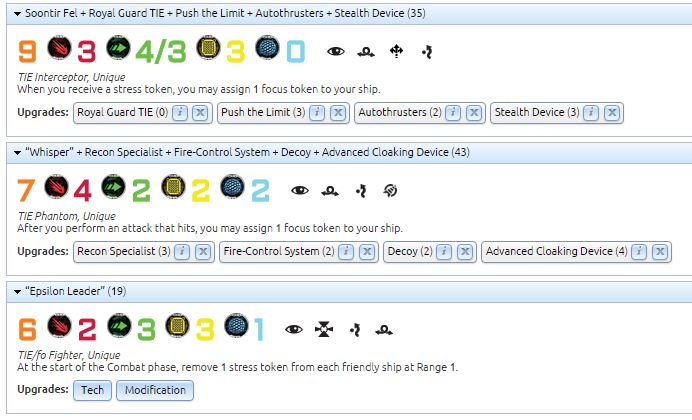Click Soontir Fel's red attack icon
The image size is (692, 420).
point(59,48)
